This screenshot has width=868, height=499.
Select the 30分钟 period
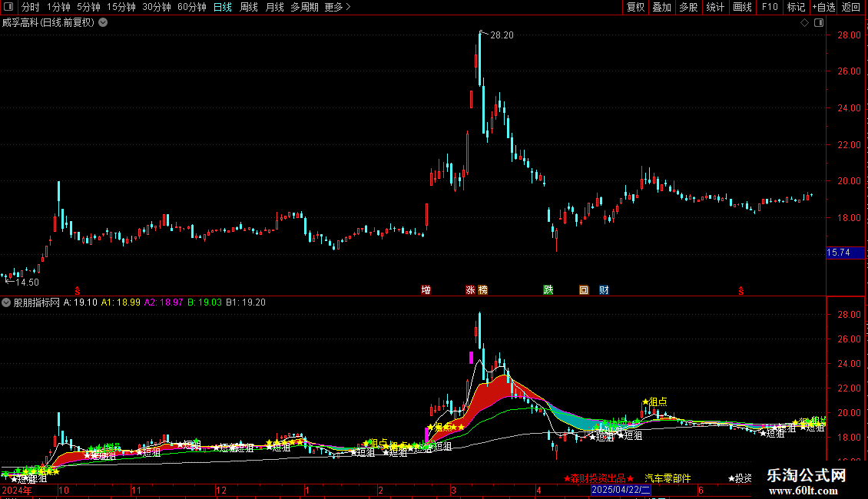coord(157,7)
